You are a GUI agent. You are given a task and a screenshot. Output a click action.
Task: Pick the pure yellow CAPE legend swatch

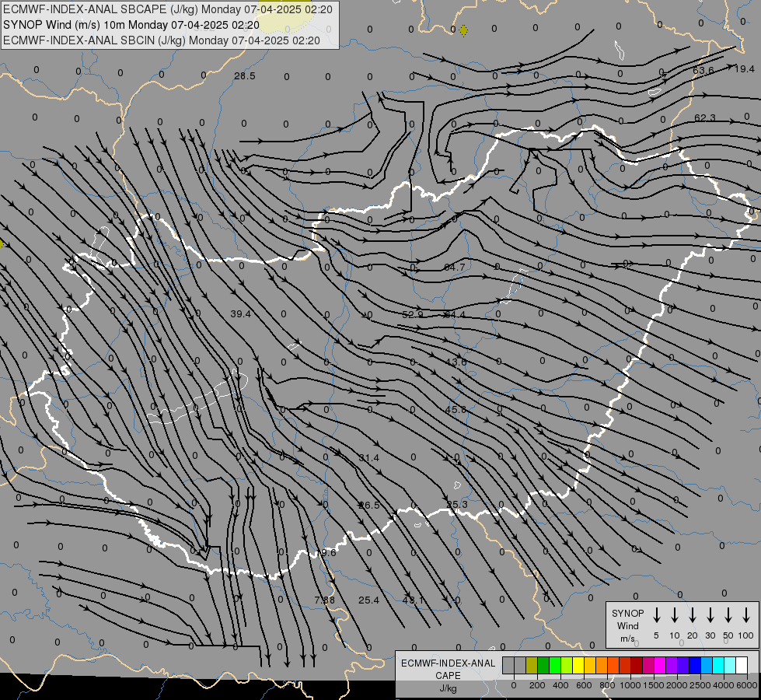(x=578, y=666)
